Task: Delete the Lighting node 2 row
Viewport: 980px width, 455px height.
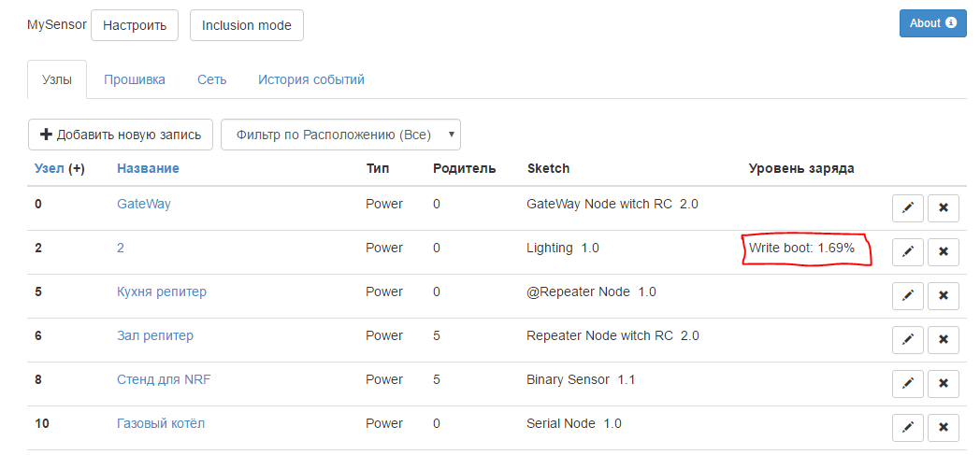Action: pos(944,251)
